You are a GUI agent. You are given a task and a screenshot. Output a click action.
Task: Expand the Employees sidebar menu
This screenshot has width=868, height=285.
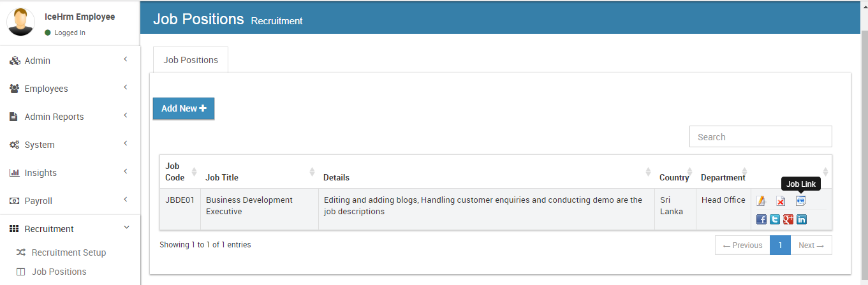(70, 89)
